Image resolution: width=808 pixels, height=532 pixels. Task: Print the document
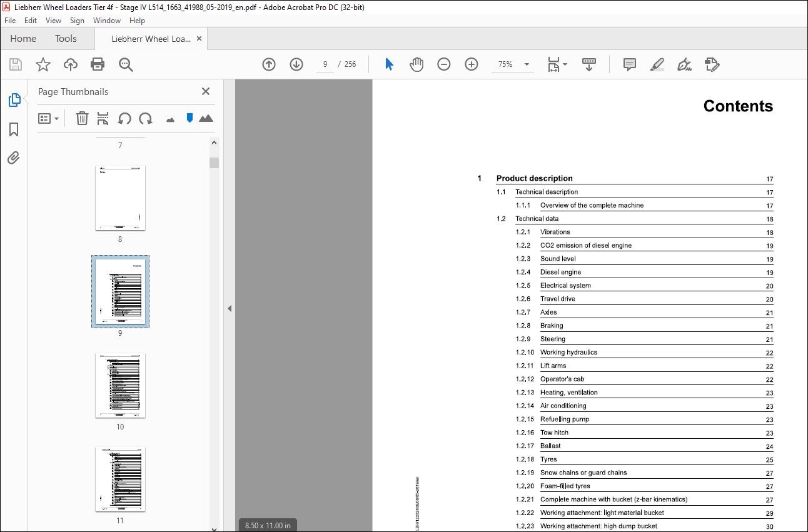tap(98, 64)
